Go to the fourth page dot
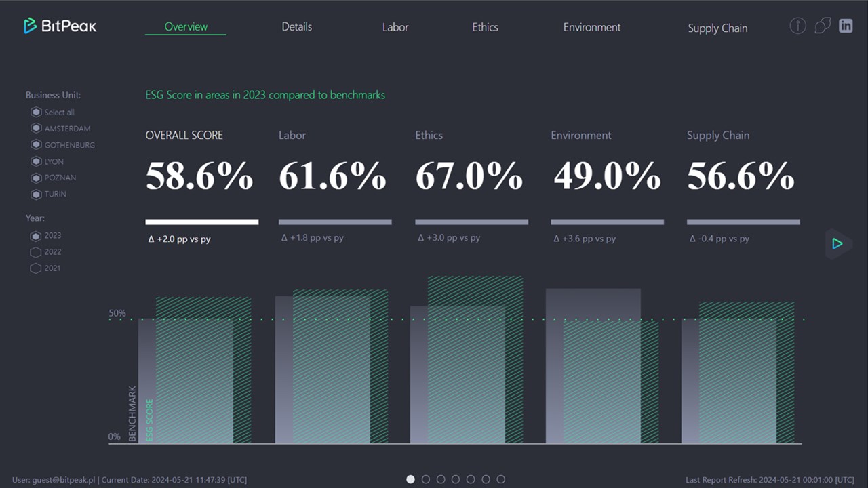 click(456, 479)
